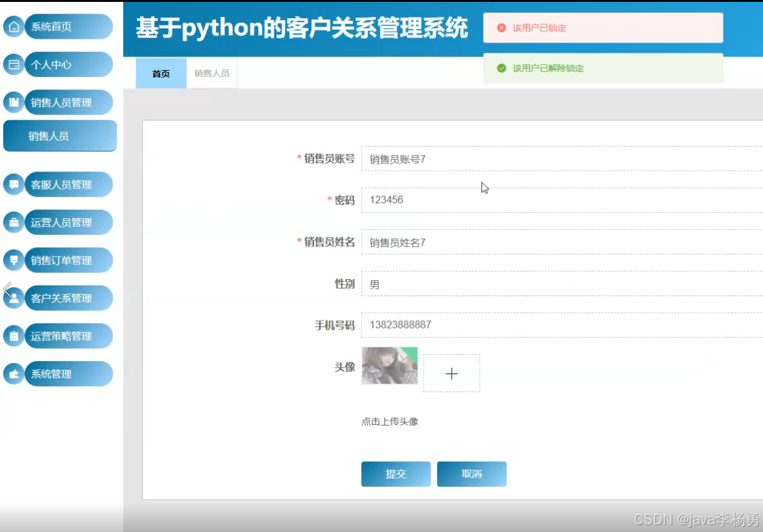
Task: Select the 销售人员 tab
Action: click(x=212, y=73)
